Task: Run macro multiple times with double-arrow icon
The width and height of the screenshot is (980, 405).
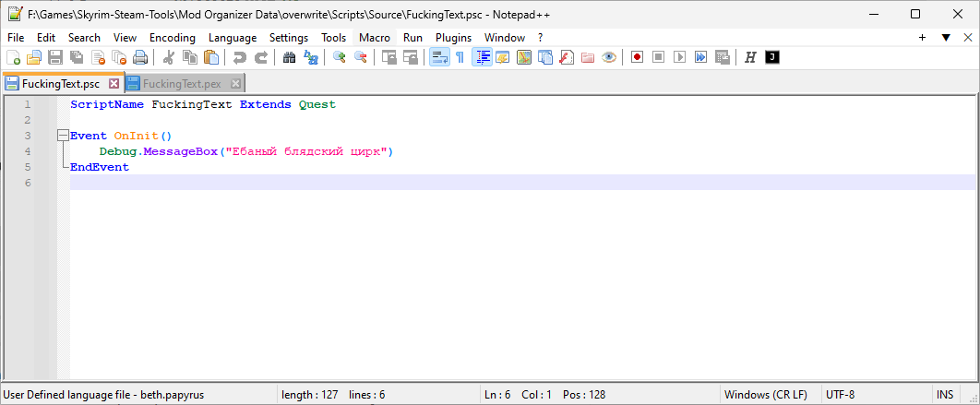Action: tap(700, 57)
